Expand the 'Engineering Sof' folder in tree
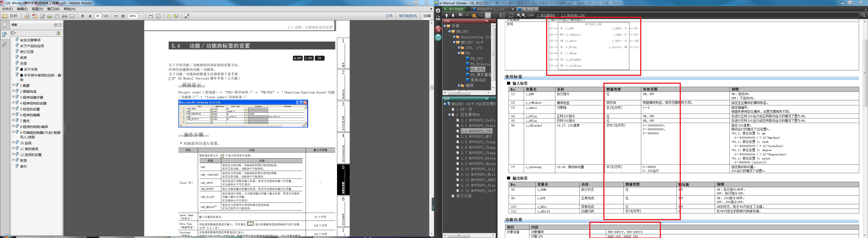 tap(454, 37)
